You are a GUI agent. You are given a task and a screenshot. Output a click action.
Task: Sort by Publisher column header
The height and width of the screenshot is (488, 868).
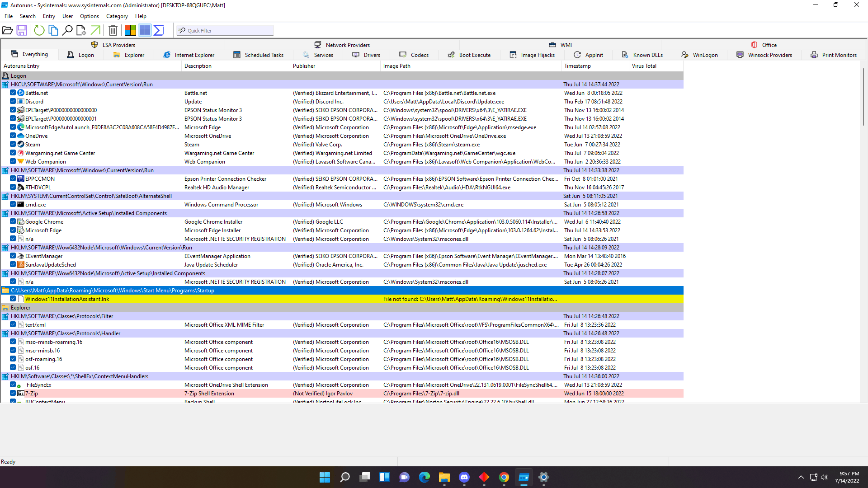(x=304, y=66)
